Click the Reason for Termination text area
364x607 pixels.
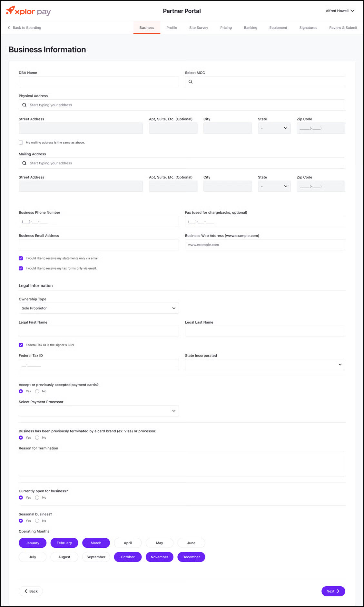click(182, 464)
